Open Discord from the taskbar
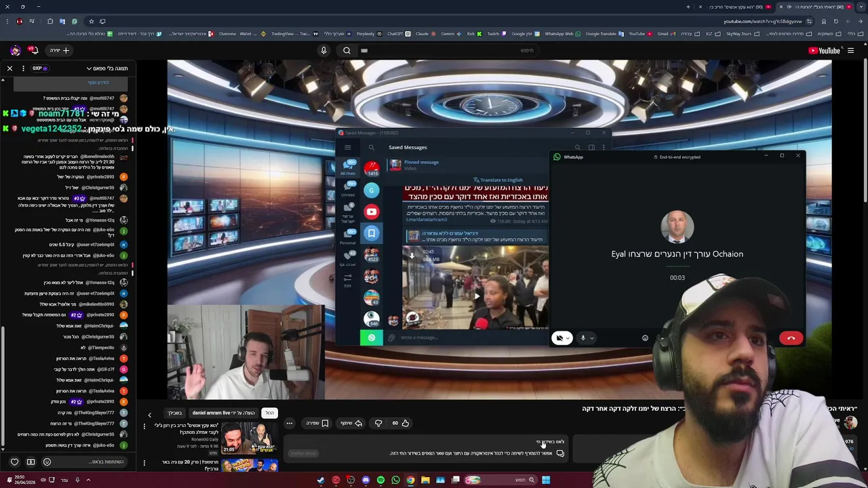The image size is (868, 488). coord(366,480)
